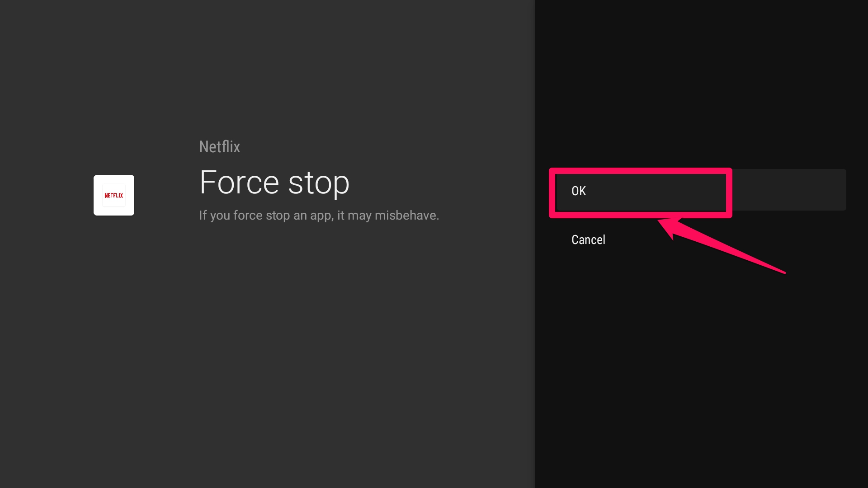Click OK row's gray area outside pink box
Image resolution: width=868 pixels, height=488 pixels.
(x=789, y=190)
